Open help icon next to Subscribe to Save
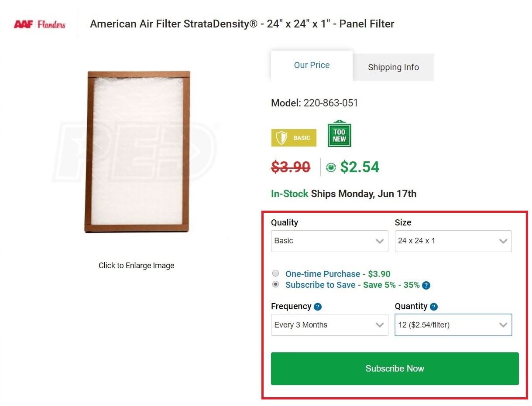This screenshot has width=532, height=406. (426, 286)
